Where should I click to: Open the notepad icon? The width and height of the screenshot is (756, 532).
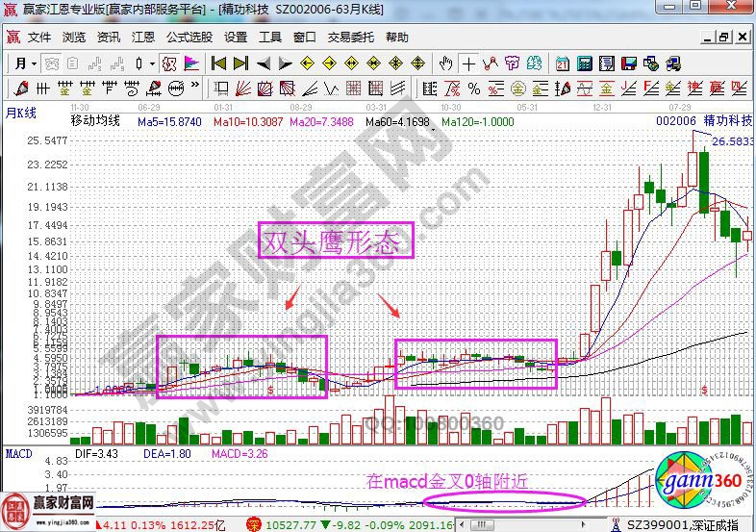[607, 63]
